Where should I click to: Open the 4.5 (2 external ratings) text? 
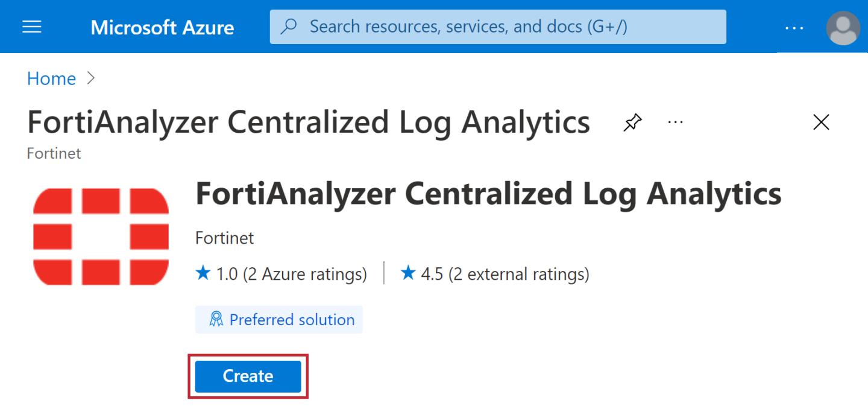tap(505, 274)
